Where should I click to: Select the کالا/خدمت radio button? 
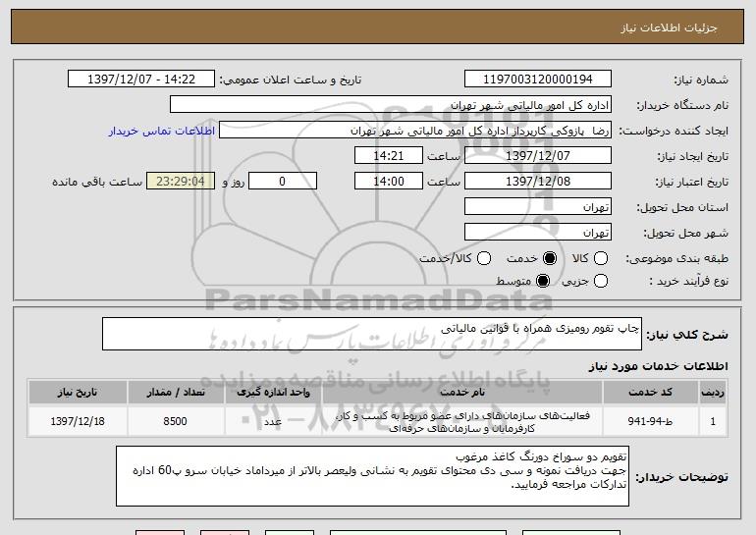coord(484,258)
